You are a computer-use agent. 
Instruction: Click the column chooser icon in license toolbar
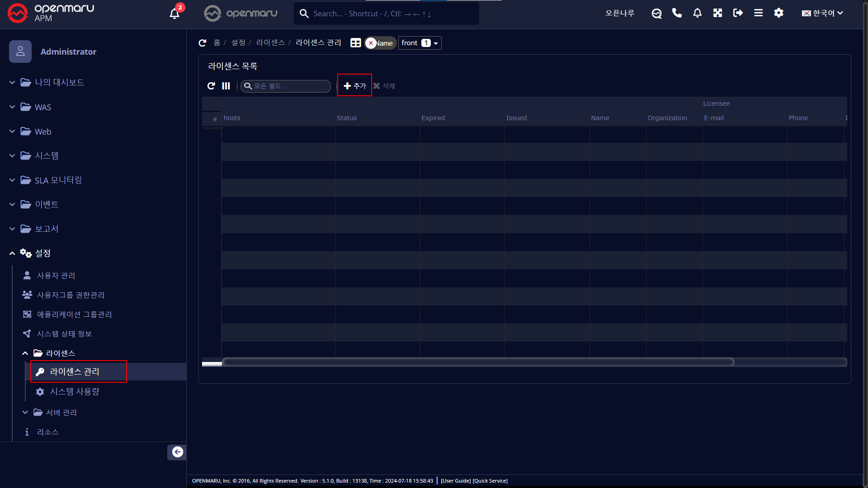pyautogui.click(x=226, y=86)
